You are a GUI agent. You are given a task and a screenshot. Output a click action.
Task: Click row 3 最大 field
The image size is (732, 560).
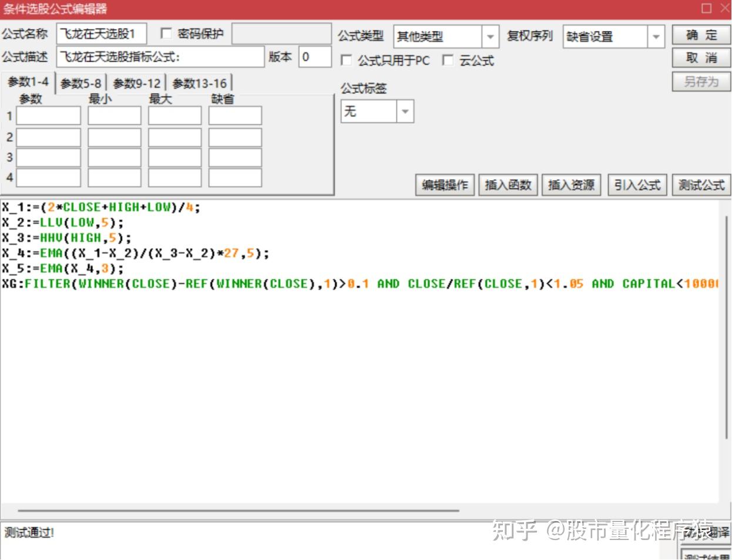point(174,157)
